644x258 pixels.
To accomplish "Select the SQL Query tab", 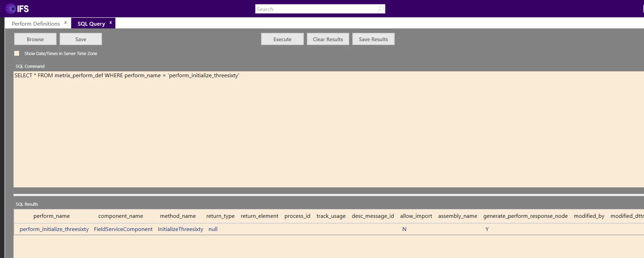I will click(x=91, y=24).
